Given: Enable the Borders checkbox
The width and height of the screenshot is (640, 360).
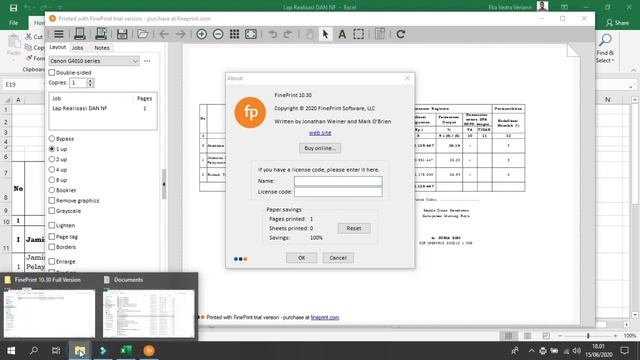Looking at the screenshot, I should click(x=52, y=247).
